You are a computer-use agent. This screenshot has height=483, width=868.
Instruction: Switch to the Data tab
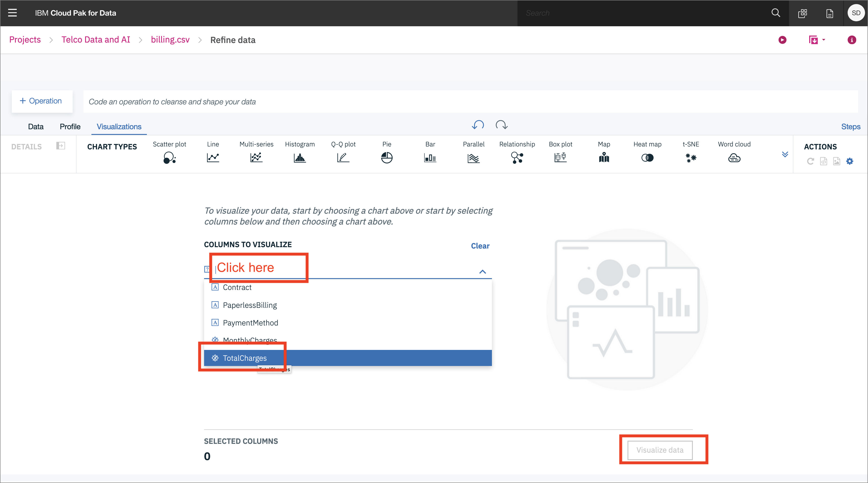coord(36,127)
